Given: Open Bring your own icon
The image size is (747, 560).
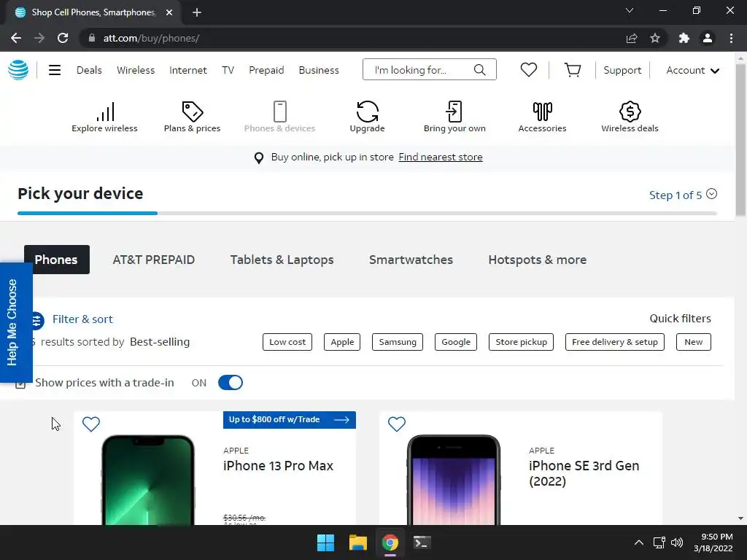Looking at the screenshot, I should coord(454,112).
